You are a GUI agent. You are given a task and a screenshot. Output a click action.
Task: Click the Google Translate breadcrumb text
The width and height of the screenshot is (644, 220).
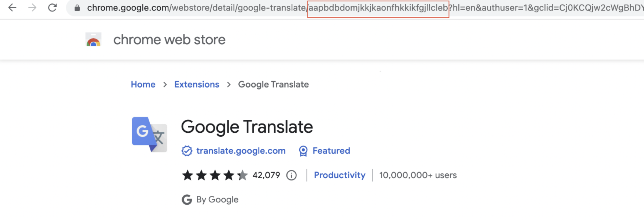pos(273,85)
